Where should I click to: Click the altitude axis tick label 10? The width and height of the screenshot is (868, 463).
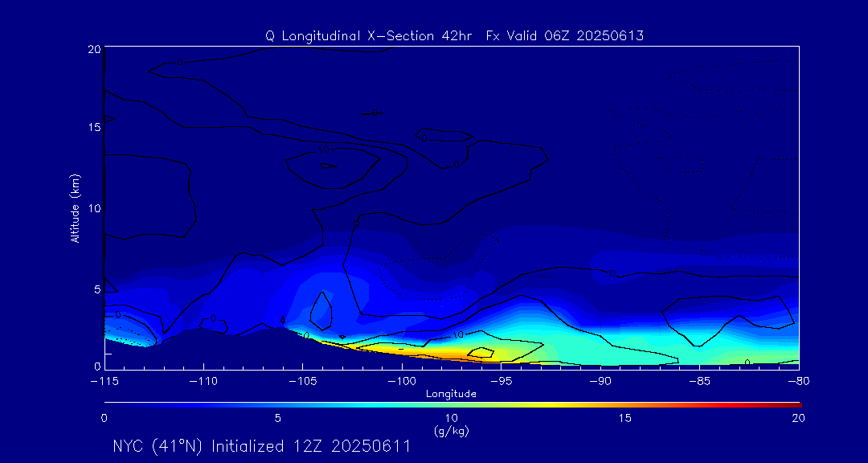pos(95,208)
